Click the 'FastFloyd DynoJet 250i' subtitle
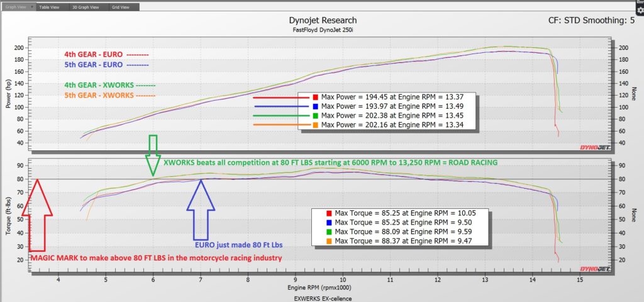Viewport: 644px width, 302px height. [323, 30]
